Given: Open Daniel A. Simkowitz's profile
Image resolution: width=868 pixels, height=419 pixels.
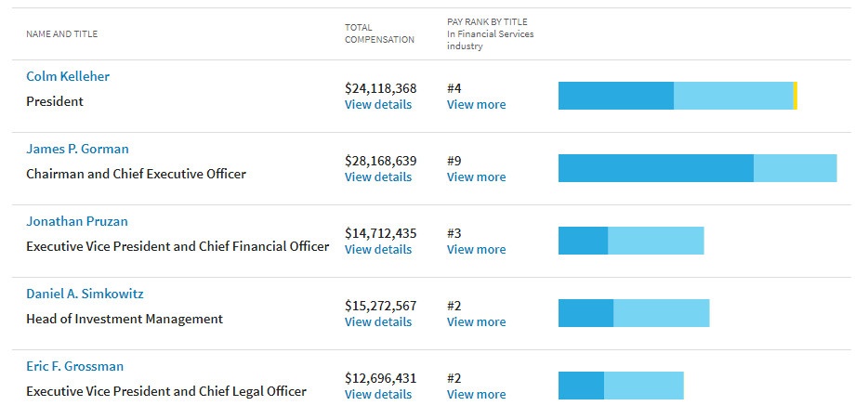Looking at the screenshot, I should click(x=85, y=294).
